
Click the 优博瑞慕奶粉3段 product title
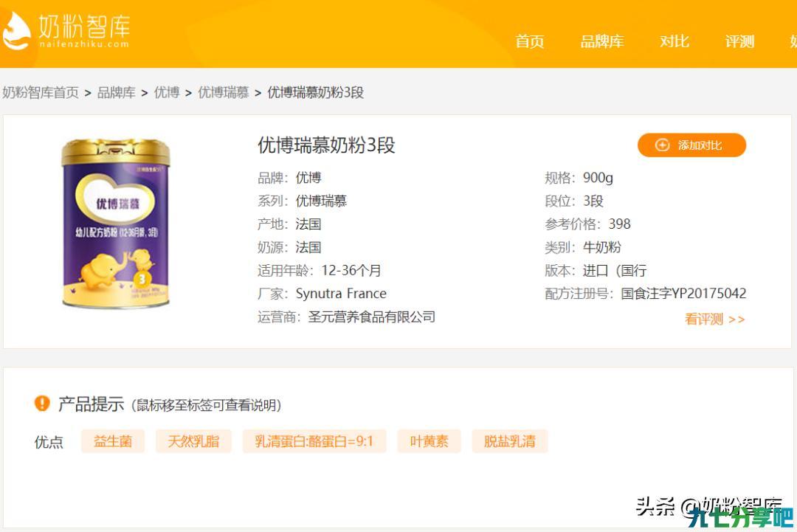click(x=326, y=145)
